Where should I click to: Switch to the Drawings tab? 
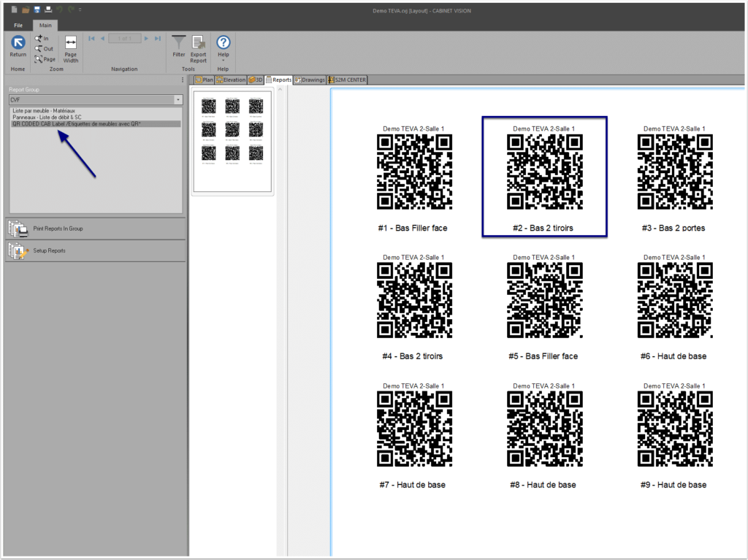click(309, 80)
